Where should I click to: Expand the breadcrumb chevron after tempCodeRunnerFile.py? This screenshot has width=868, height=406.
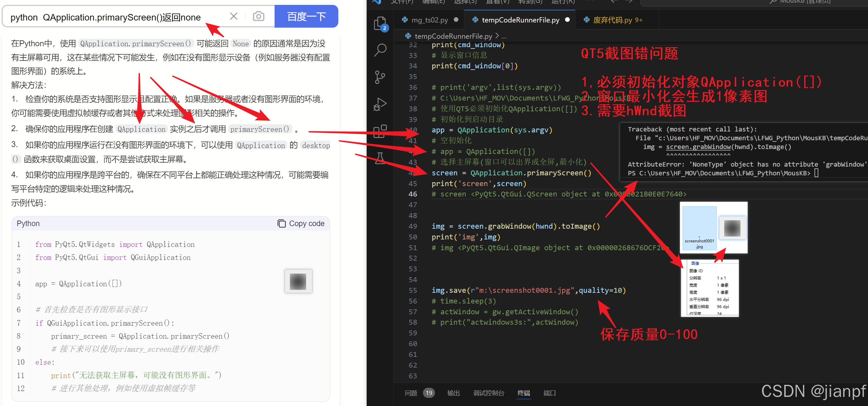click(497, 36)
